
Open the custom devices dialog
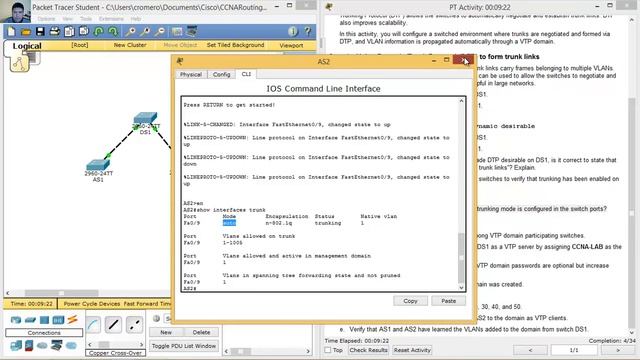[x=192, y=31]
